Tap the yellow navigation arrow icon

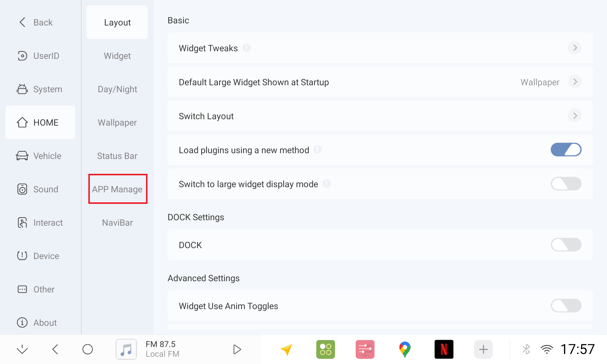point(286,349)
